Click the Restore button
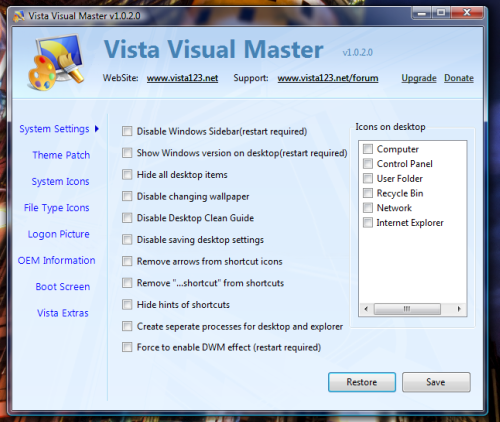Screen dimensions: 500x422 click(x=362, y=382)
